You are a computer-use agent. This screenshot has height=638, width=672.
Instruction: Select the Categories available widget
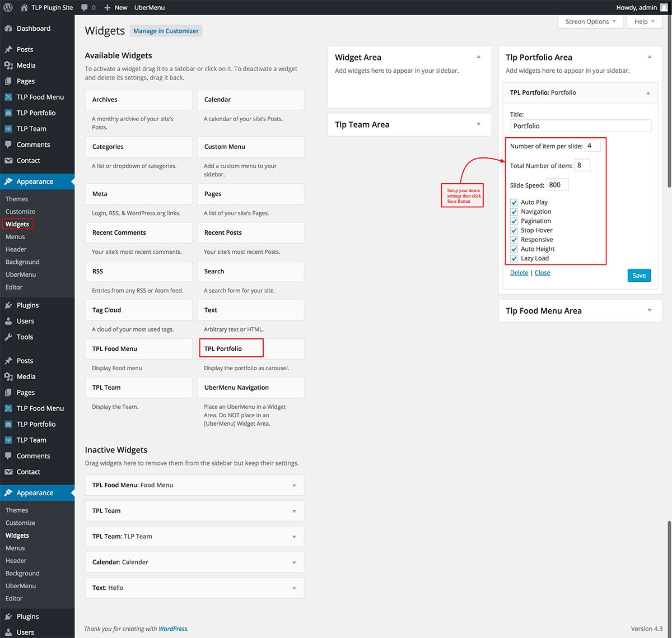pyautogui.click(x=138, y=147)
